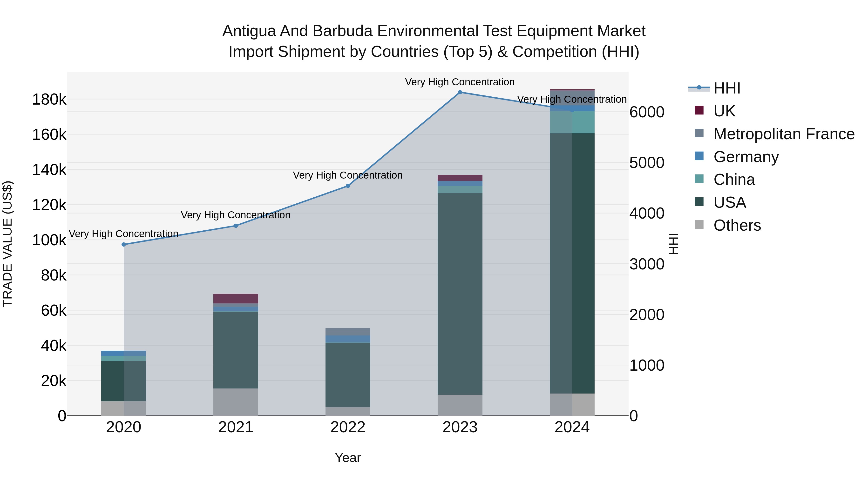Click Germany blue legend swatch
Viewport: 868px width, 488px height.
click(x=699, y=156)
